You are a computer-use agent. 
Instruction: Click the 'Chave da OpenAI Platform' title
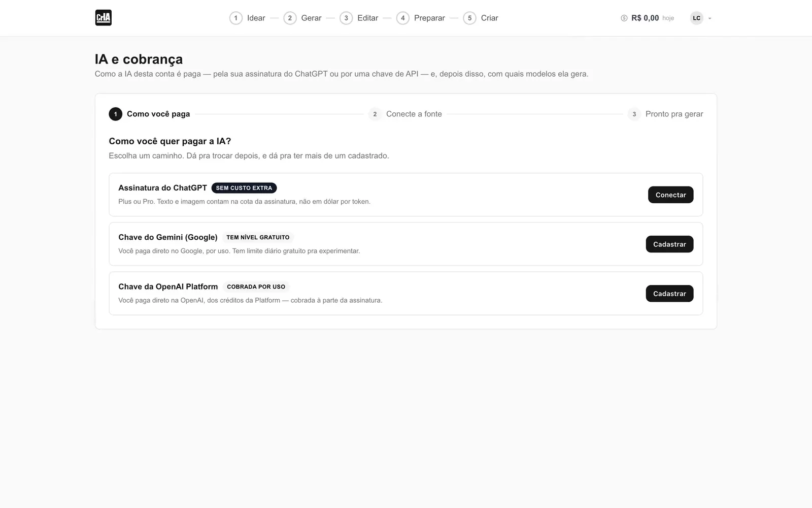coord(168,287)
